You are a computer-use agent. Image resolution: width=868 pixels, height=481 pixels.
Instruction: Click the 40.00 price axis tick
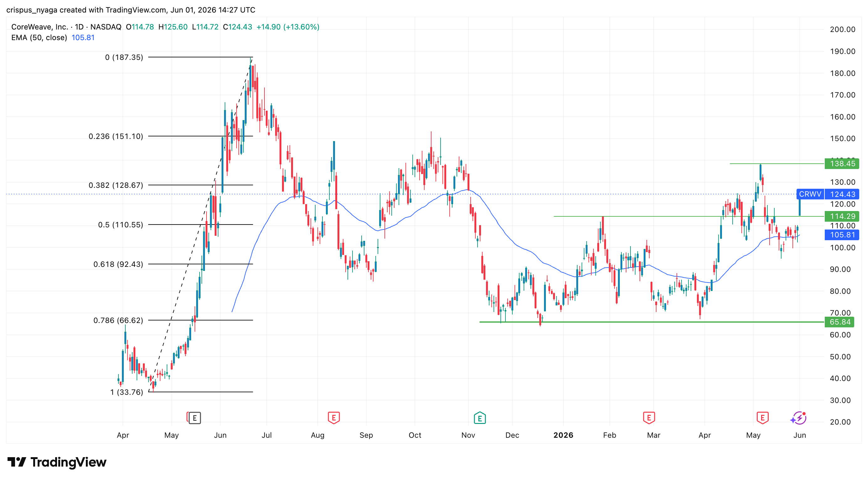(840, 378)
